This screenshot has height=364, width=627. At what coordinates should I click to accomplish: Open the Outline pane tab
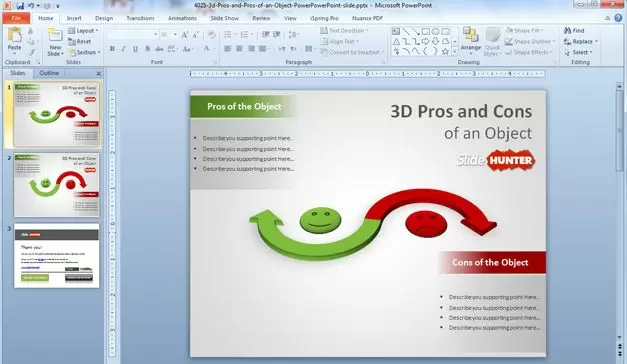(x=49, y=73)
